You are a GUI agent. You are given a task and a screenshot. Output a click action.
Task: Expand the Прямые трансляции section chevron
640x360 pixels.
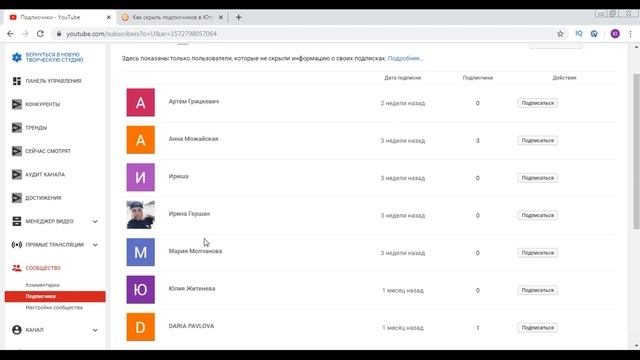click(x=95, y=245)
